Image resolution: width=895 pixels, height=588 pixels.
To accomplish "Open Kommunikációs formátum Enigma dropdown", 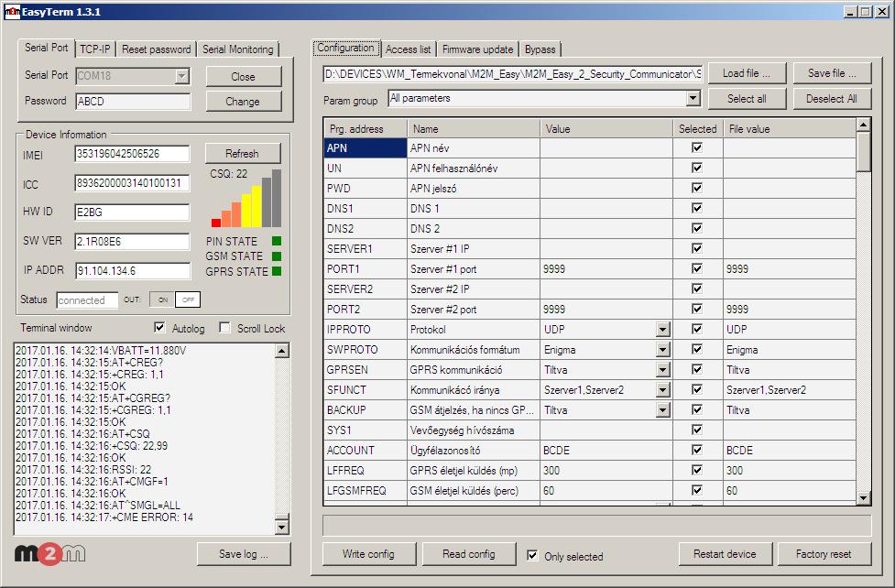I will 662,349.
